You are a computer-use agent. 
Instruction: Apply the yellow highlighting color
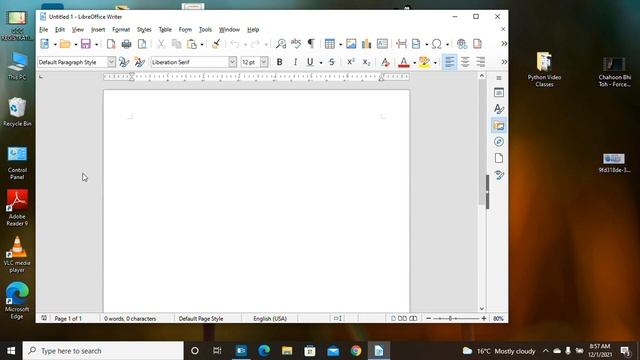pos(424,62)
